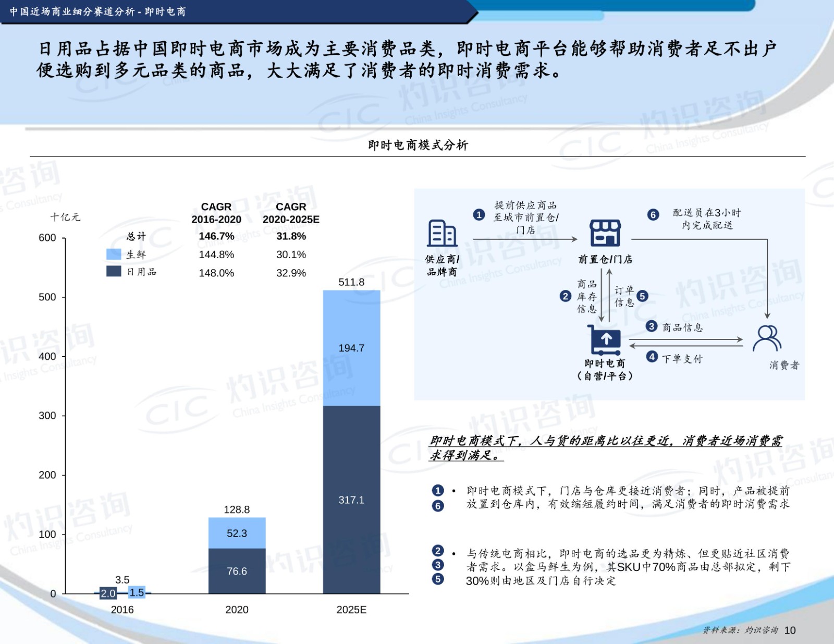
Task: Click the 配送员在3小时内完成配送 text
Action: pos(707,219)
